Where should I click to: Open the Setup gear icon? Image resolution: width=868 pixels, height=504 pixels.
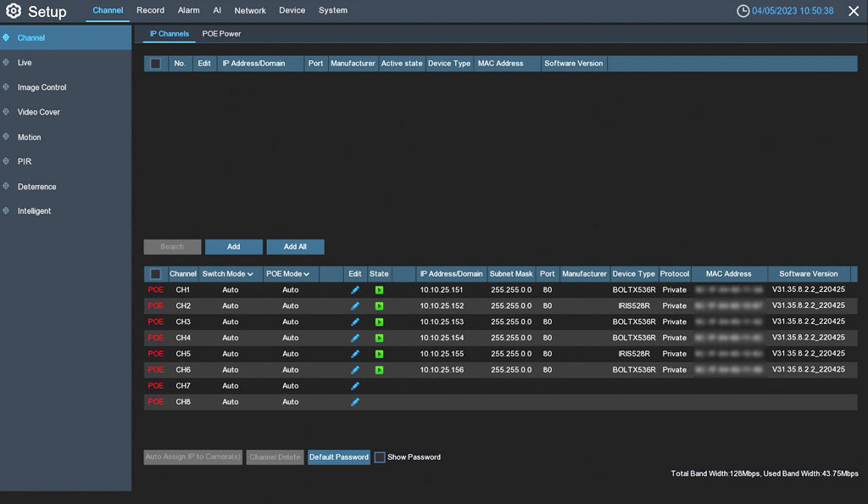coord(12,10)
